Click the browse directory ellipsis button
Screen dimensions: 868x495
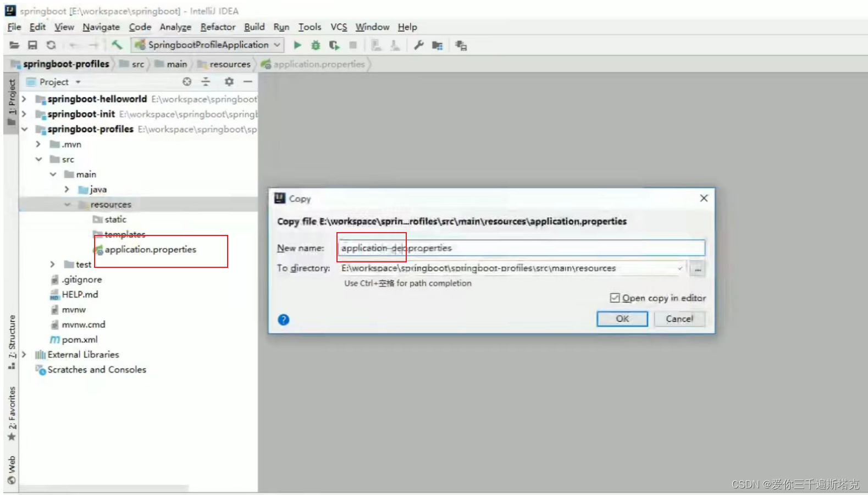click(697, 268)
